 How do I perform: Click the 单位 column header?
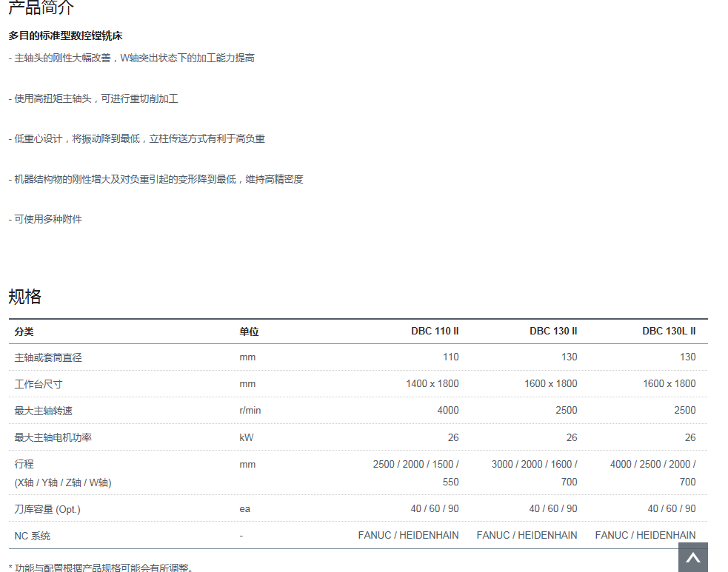(x=249, y=332)
